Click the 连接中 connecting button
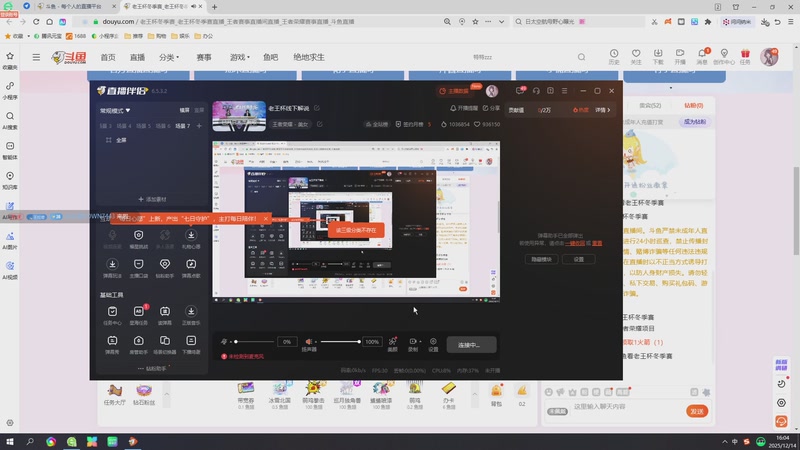Viewport: 800px width, 450px height. (471, 345)
